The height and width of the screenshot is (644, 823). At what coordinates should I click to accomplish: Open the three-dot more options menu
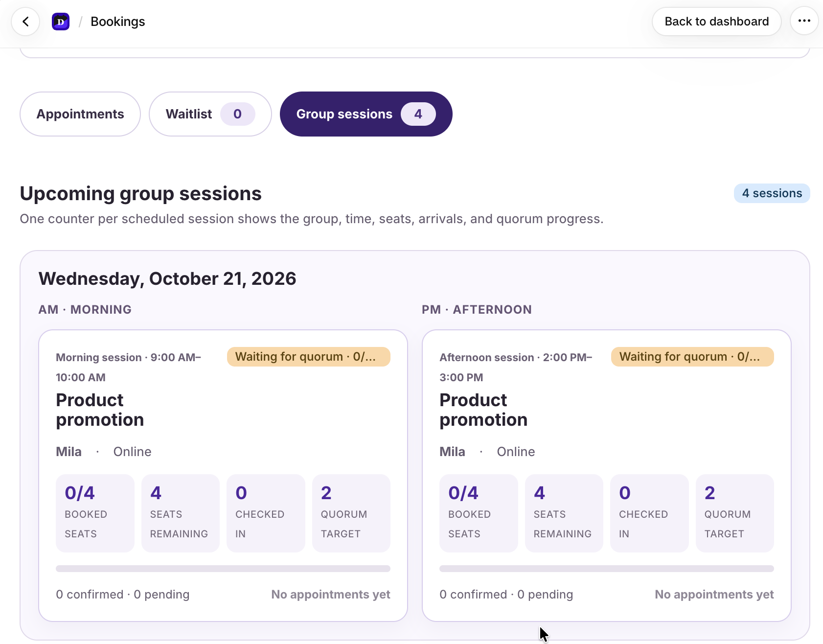(804, 21)
